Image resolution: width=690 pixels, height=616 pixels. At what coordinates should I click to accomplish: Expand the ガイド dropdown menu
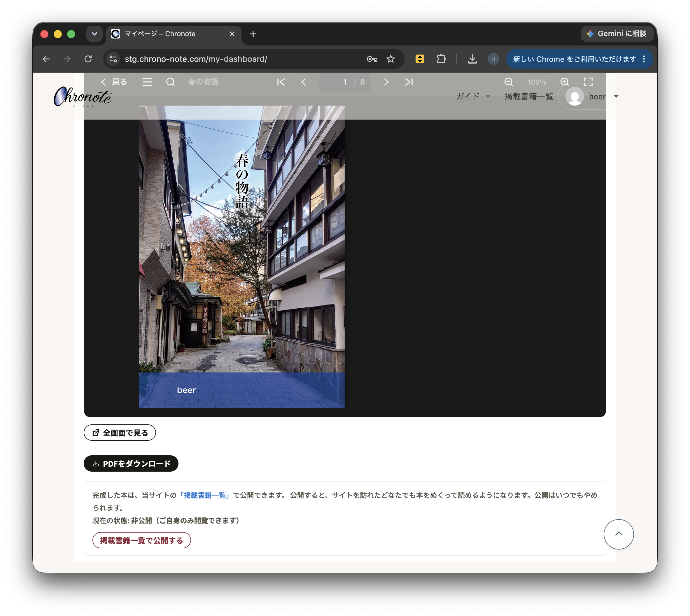[473, 97]
